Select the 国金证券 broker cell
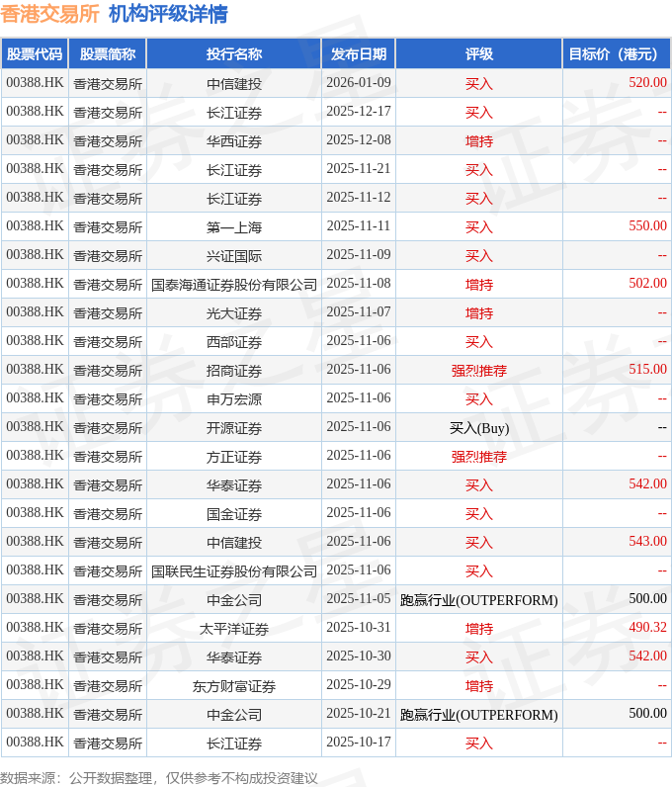Viewport: 672px width, 787px height. pos(234,513)
